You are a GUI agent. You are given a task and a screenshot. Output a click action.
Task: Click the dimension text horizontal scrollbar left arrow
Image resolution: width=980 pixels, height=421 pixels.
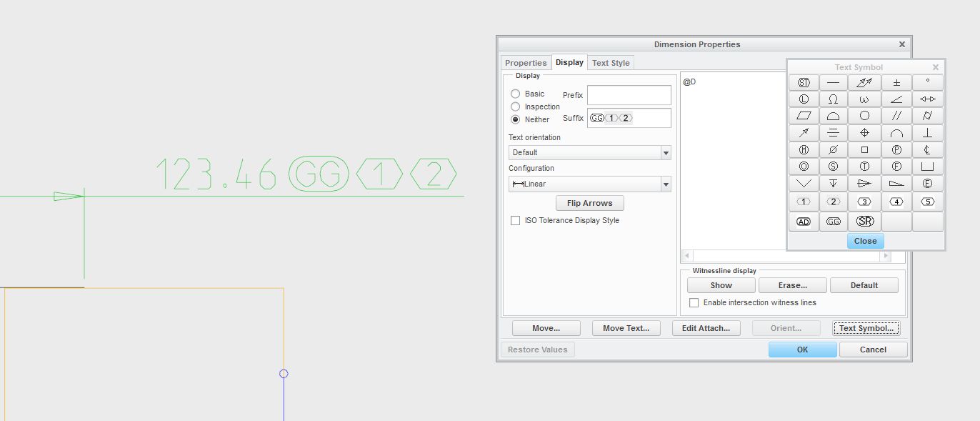click(x=687, y=256)
